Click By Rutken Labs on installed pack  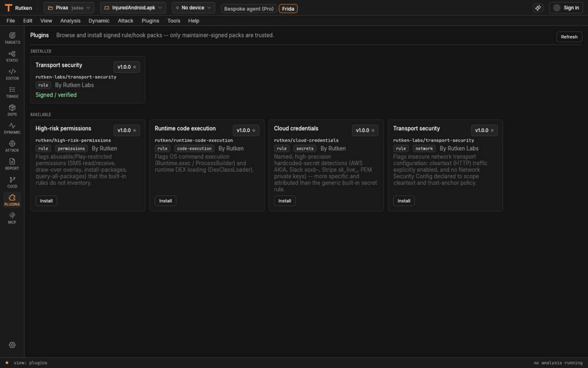point(74,85)
